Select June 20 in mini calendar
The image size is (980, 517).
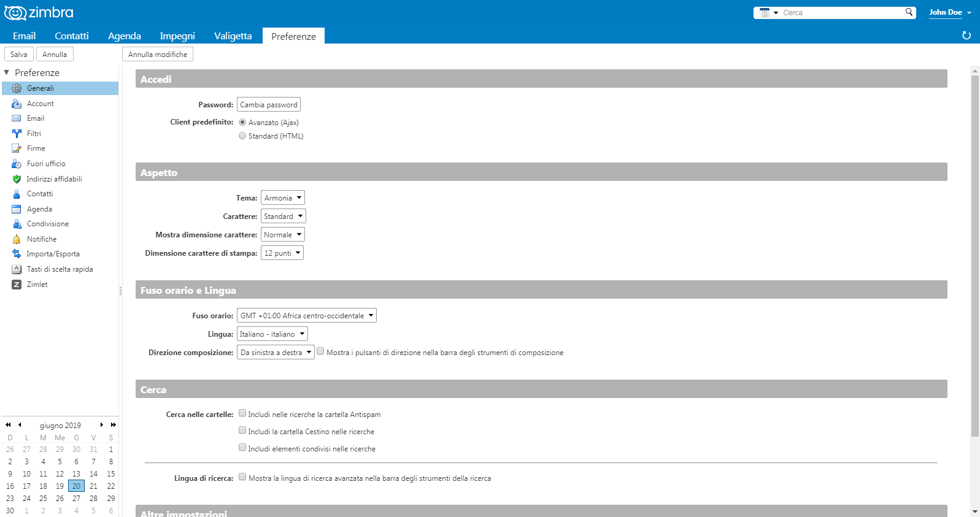coord(76,486)
